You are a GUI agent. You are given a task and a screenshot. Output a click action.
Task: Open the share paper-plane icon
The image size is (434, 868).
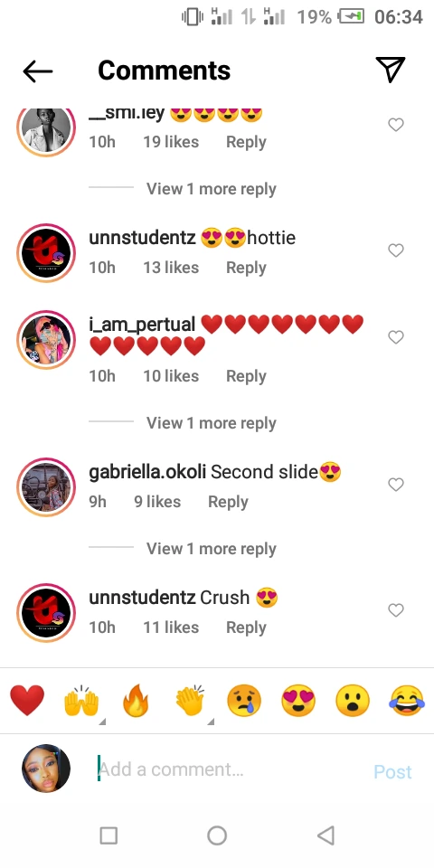(391, 70)
